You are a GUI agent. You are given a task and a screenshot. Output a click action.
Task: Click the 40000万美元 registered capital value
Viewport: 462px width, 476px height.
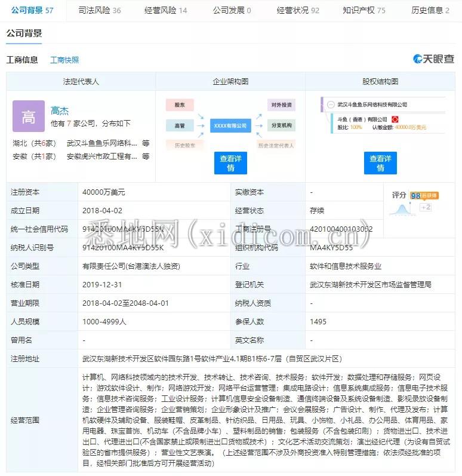(103, 192)
